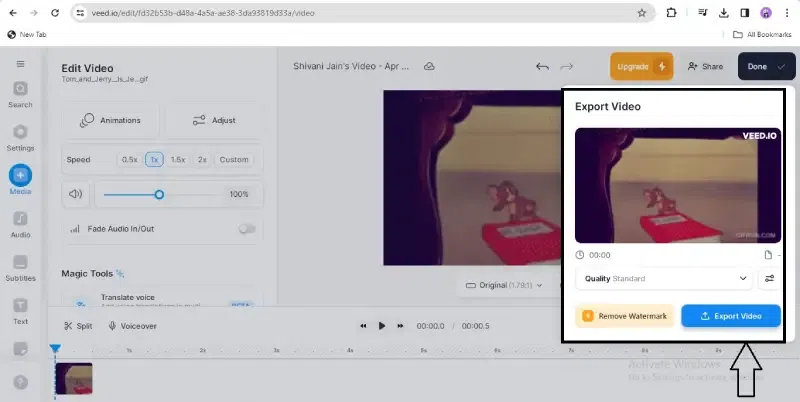Play the video preview
The image size is (800, 402).
382,326
